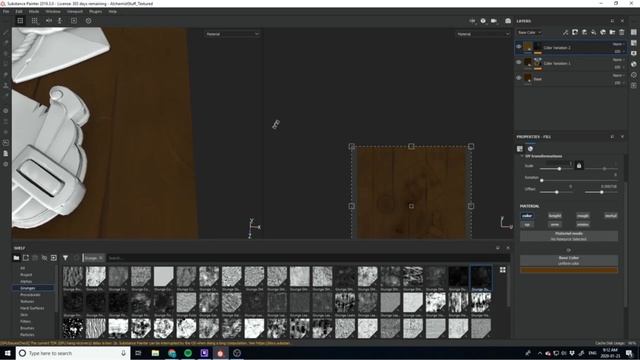The height and width of the screenshot is (360, 640).
Task: Click the highlighted grid icon in top toolbar
Action: pyautogui.click(x=20, y=21)
